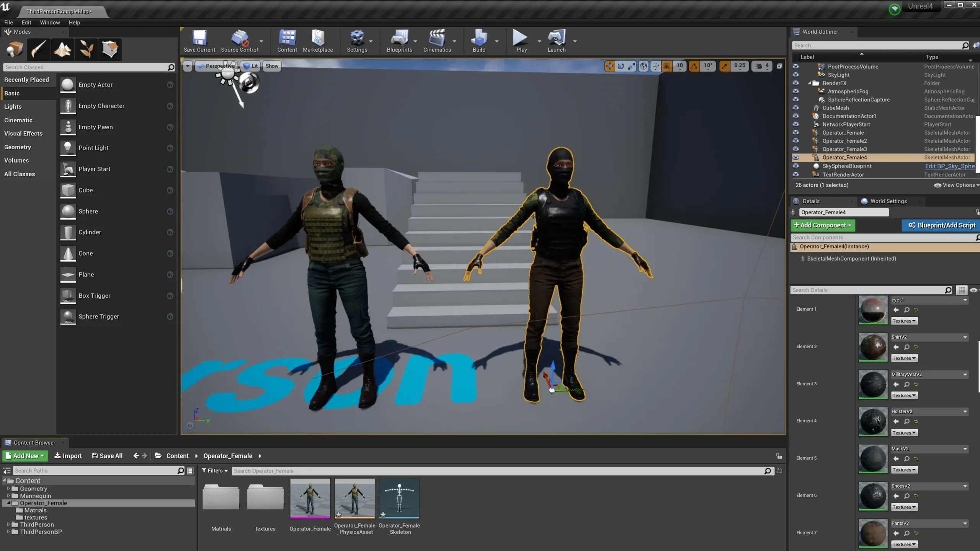
Task: Select the Landscape mode icon
Action: 62,49
